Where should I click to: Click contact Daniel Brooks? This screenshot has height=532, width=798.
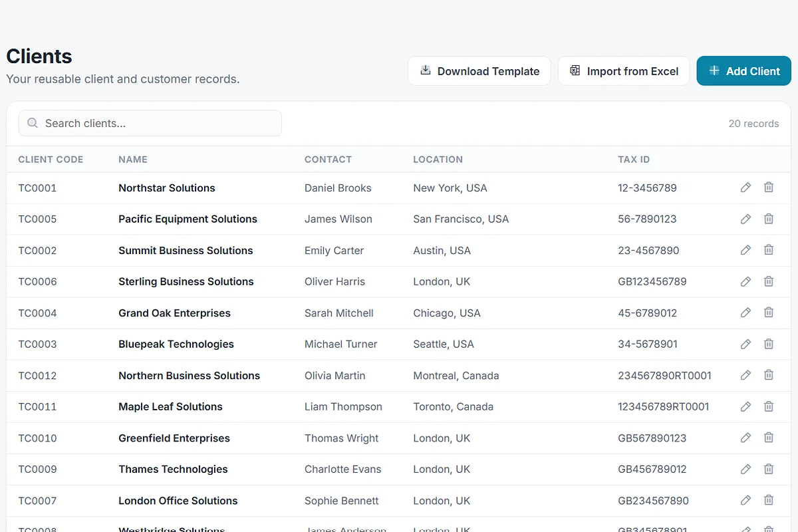coord(338,188)
